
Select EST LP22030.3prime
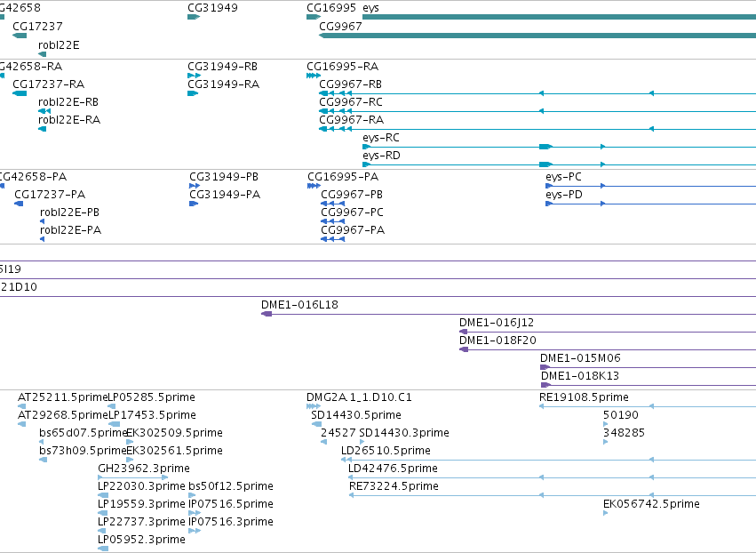click(142, 487)
